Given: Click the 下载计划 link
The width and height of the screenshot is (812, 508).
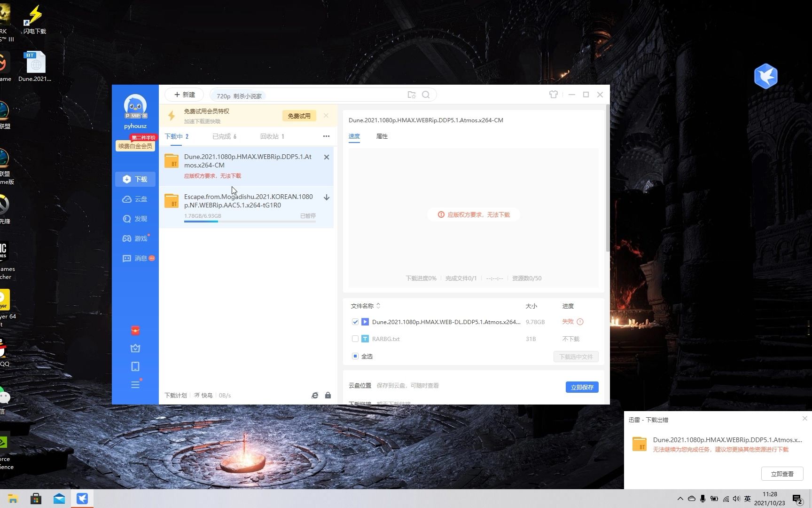Looking at the screenshot, I should 176,396.
